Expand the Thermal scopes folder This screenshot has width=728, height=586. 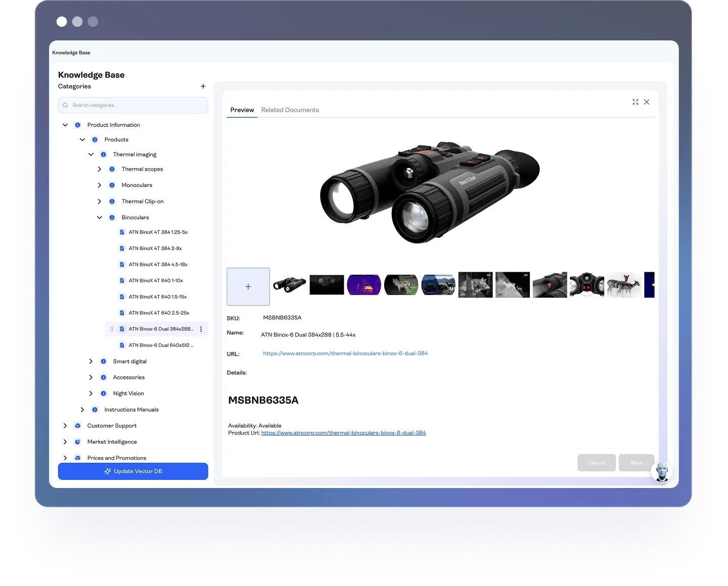point(100,169)
